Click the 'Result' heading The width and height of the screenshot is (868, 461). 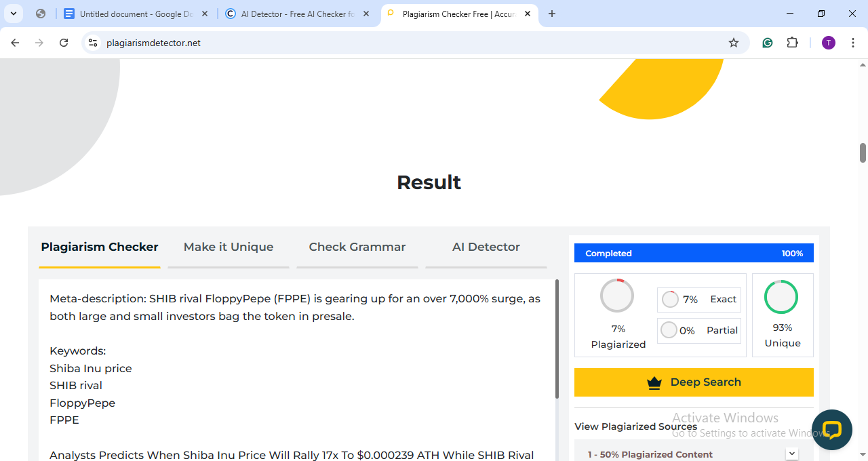(x=429, y=182)
